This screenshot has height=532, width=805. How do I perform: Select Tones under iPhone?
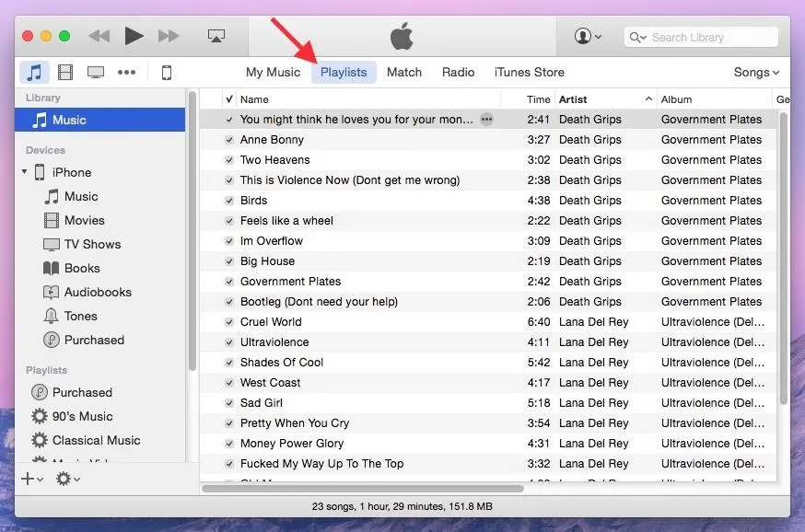point(70,316)
